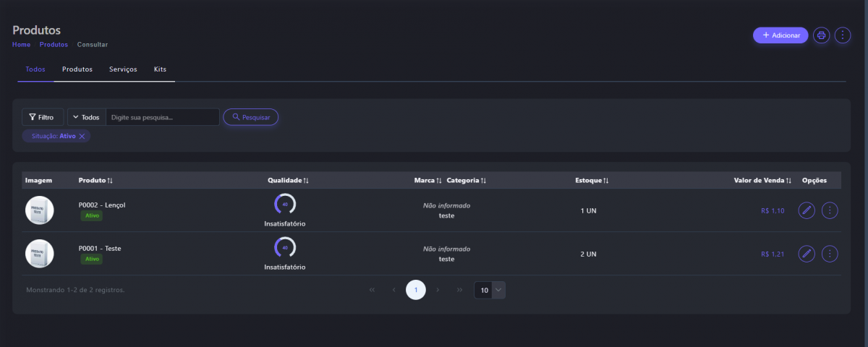This screenshot has width=868, height=347.
Task: Click quality gauge of P0002 - Lençol
Action: click(285, 205)
